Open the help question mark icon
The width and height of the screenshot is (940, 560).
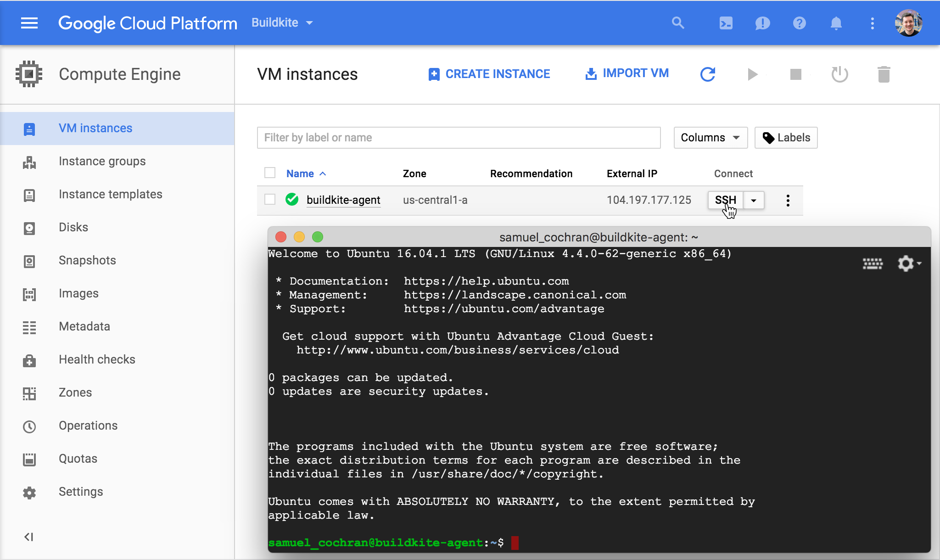(x=799, y=23)
